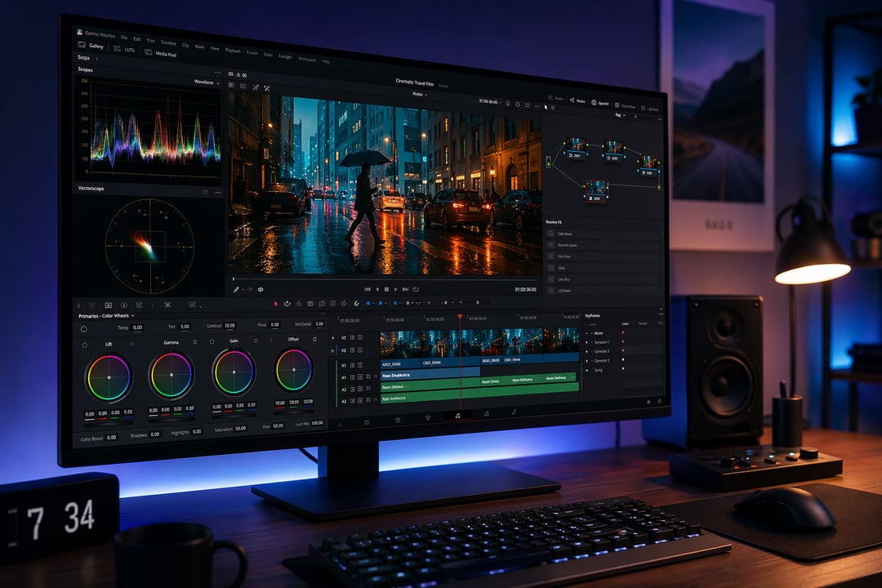Open project settings gear at bottom right
882x588 pixels.
click(x=659, y=402)
